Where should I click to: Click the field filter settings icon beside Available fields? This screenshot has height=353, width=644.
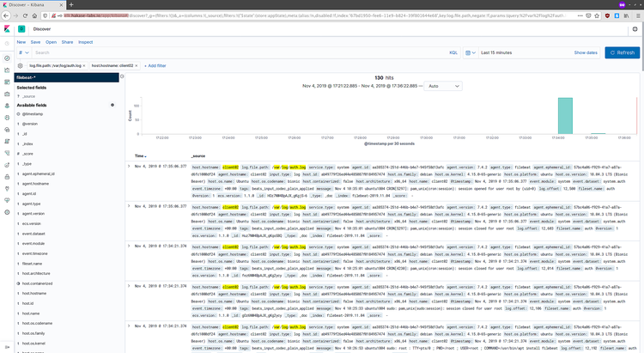pyautogui.click(x=112, y=105)
